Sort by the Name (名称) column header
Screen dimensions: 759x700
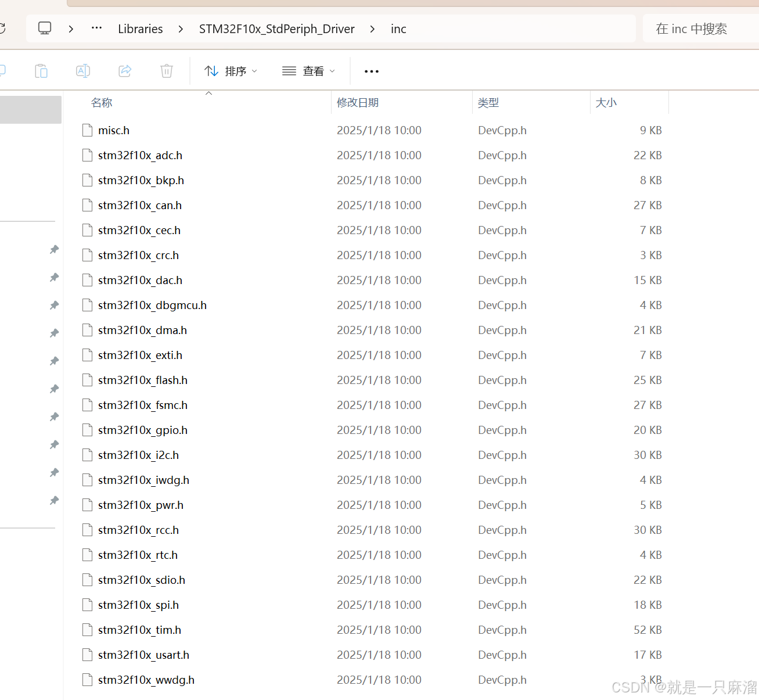pyautogui.click(x=102, y=103)
